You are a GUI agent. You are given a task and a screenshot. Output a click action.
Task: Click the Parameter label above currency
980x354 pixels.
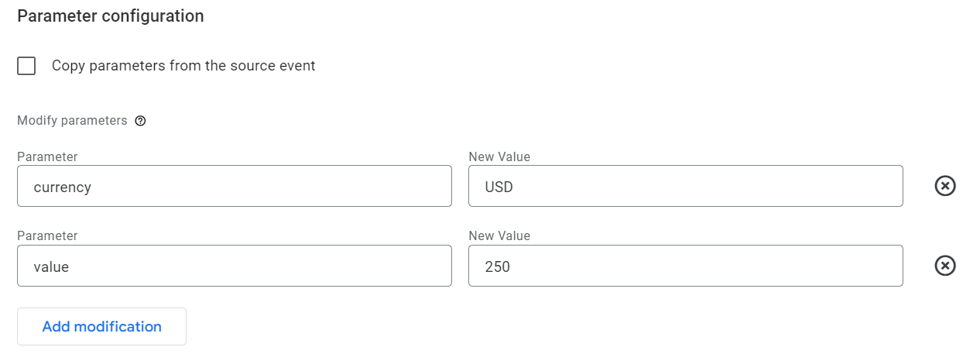(47, 156)
